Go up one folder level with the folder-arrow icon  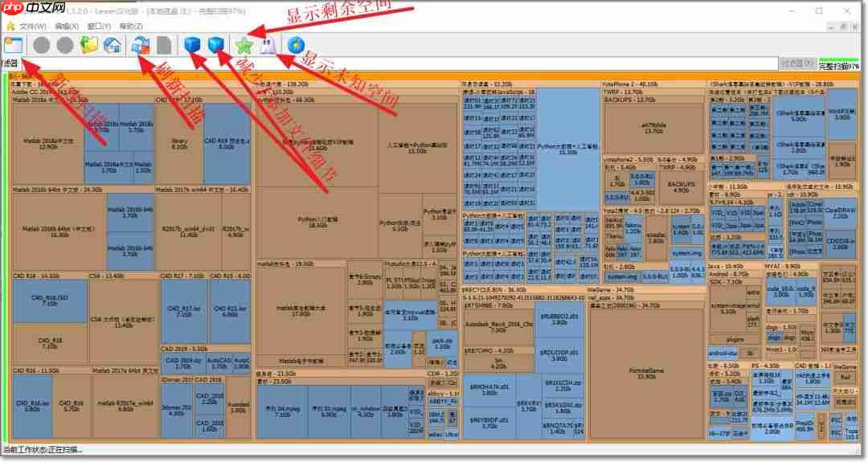click(88, 45)
